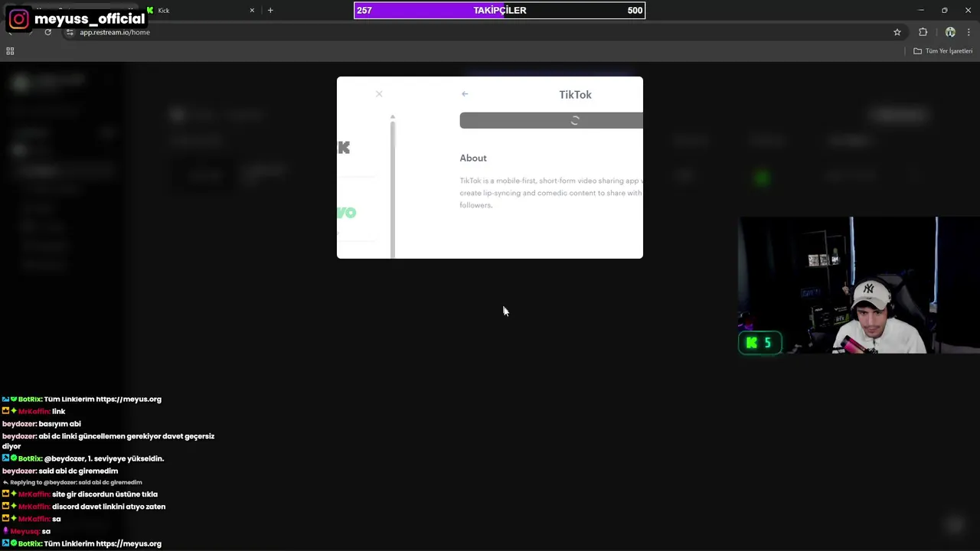Click the TikTok dialog title
This screenshot has height=551, width=980.
575,95
